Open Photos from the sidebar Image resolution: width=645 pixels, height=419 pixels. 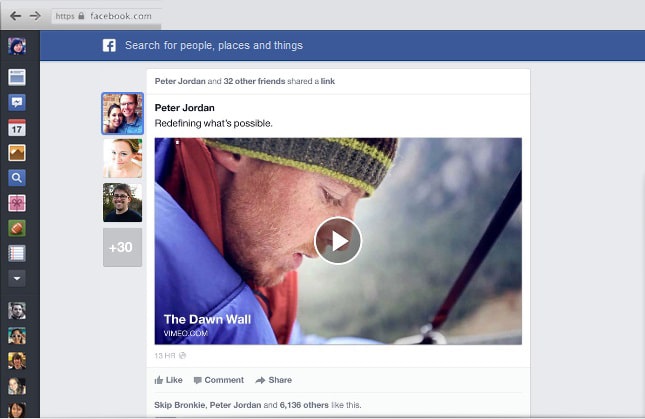click(17, 153)
